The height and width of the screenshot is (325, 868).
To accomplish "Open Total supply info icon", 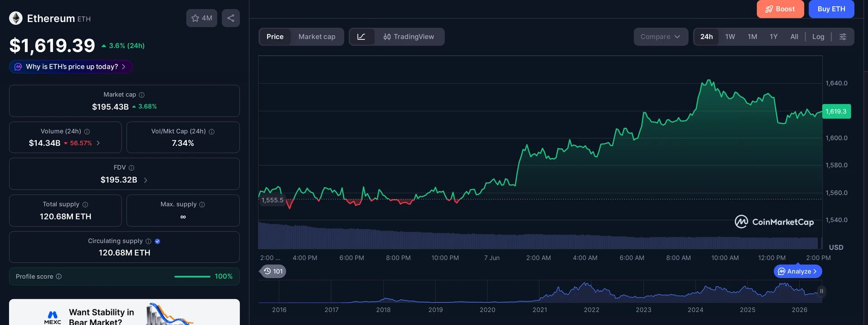I will (x=85, y=205).
